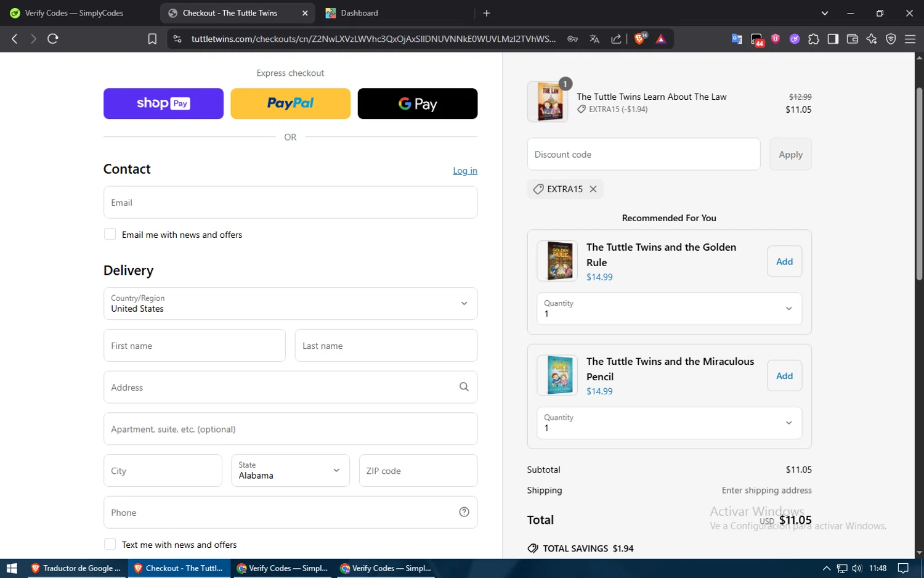Screen dimensions: 924x578
Task: Click the help icon in Phone field
Action: (464, 512)
